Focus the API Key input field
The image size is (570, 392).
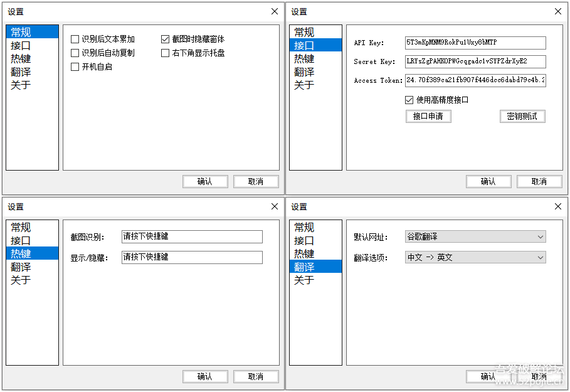coord(475,43)
